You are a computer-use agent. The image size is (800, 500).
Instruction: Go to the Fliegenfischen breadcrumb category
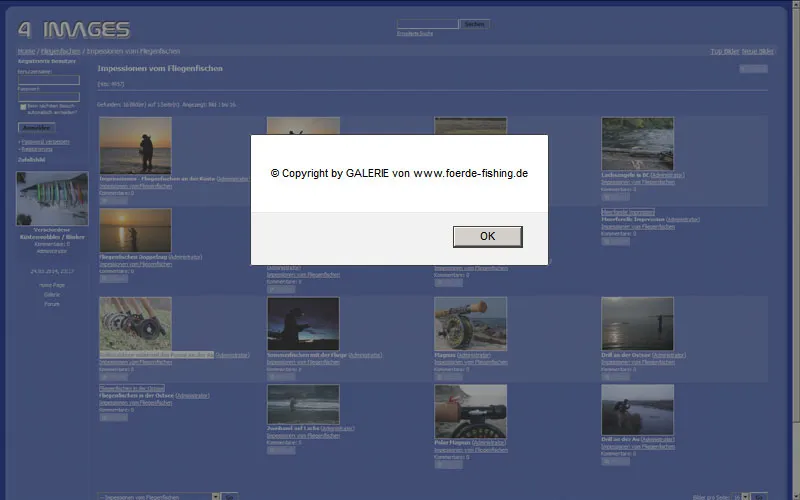[x=61, y=51]
